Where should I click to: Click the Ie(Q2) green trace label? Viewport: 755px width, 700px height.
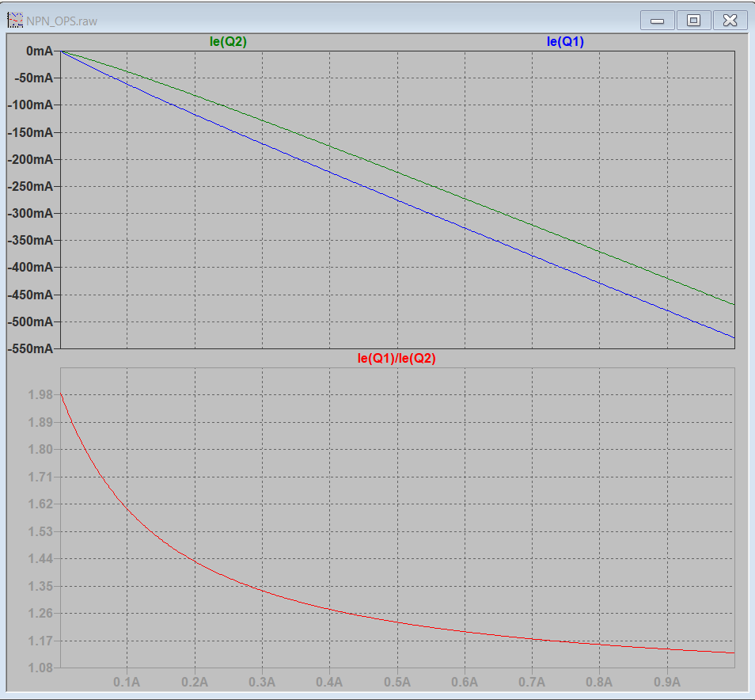pyautogui.click(x=228, y=41)
